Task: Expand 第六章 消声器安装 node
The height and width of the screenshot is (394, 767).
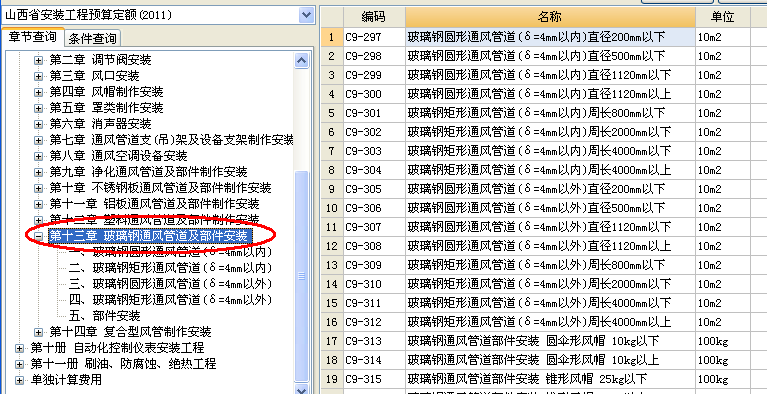Action: (38, 124)
